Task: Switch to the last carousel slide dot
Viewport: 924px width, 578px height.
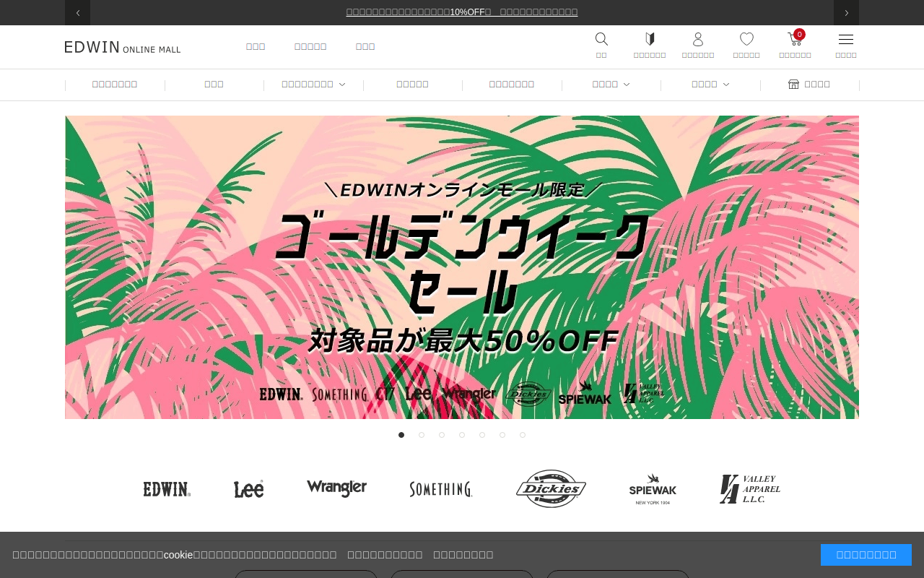Action: click(523, 435)
